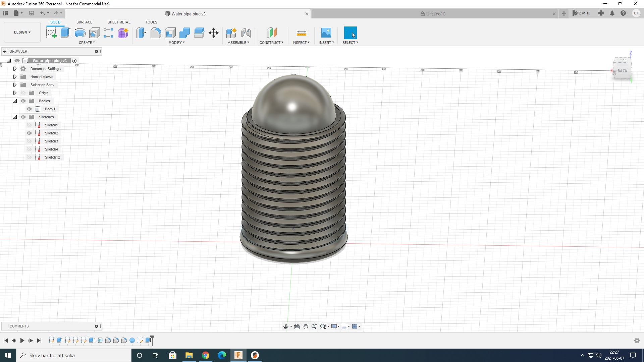Screen dimensions: 644x362
Task: Switch to the SOLID tab
Action: click(55, 22)
